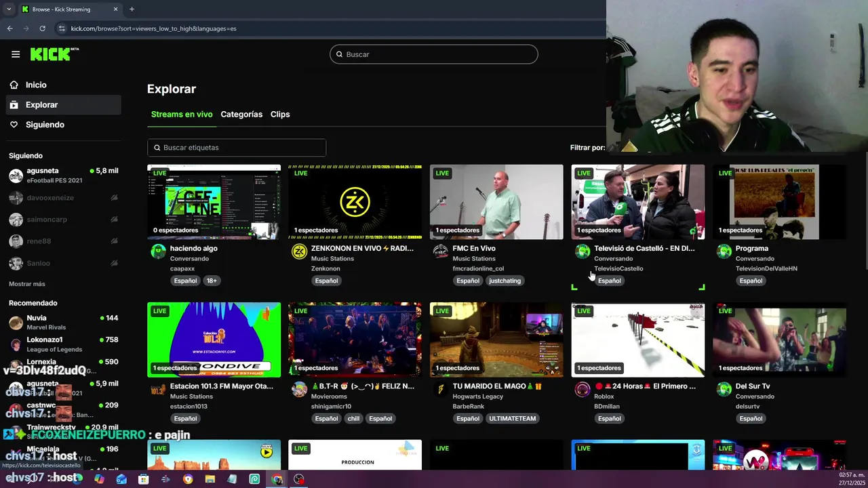Open the haciendo algo stream thumbnail
The width and height of the screenshot is (868, 488).
tap(214, 202)
